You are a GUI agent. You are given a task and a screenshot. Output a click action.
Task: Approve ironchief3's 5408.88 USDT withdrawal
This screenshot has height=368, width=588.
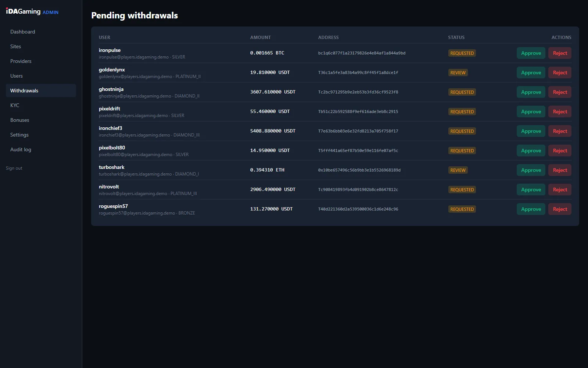[531, 131]
